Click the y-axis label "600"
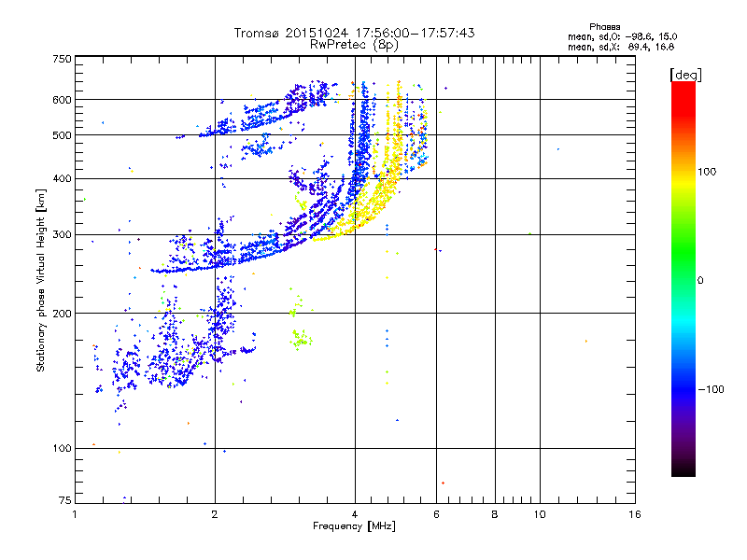 click(62, 100)
